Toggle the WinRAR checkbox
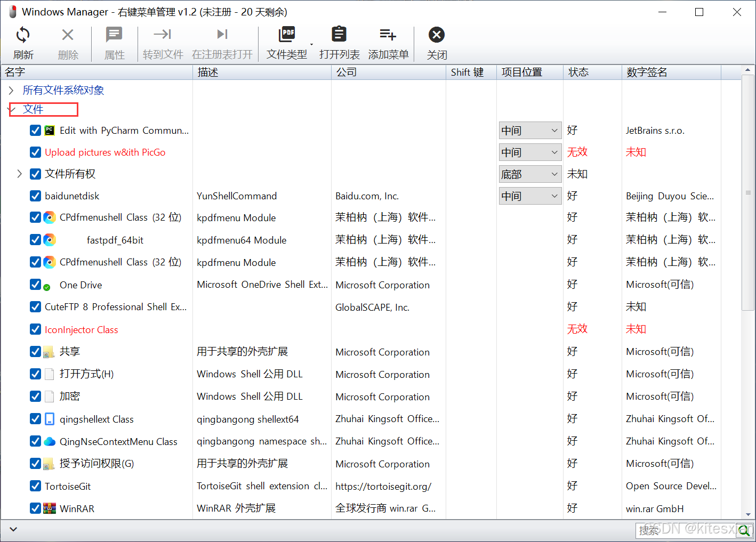The image size is (756, 542). (35, 508)
